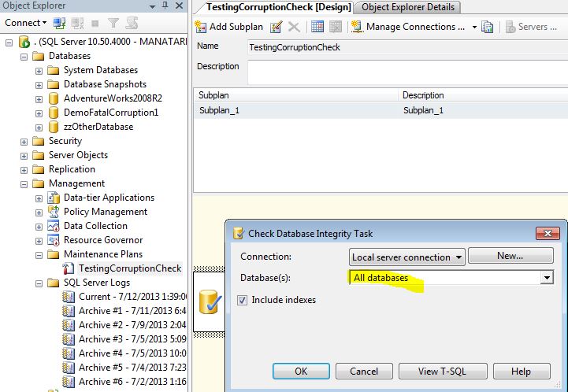Expand AdventureWorks2008R2 database node
568x392 pixels.
pos(39,99)
